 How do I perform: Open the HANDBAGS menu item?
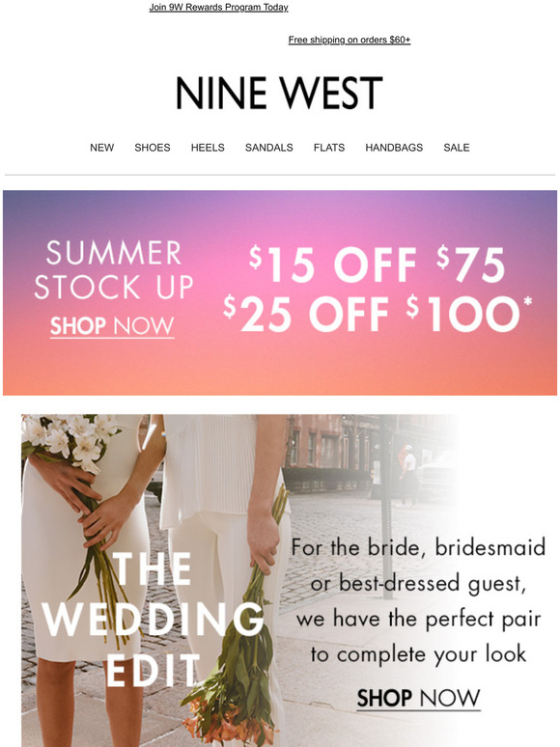pyautogui.click(x=394, y=148)
